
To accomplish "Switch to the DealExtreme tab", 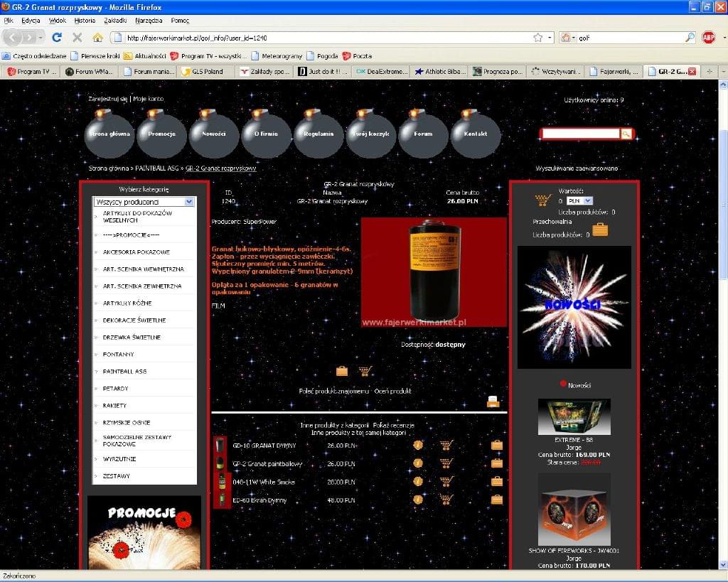I will click(382, 72).
